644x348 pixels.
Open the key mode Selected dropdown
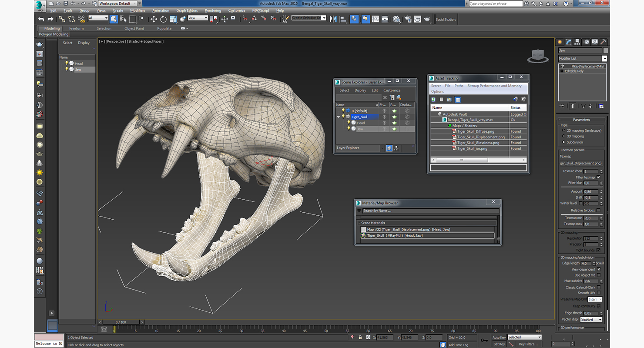click(525, 337)
